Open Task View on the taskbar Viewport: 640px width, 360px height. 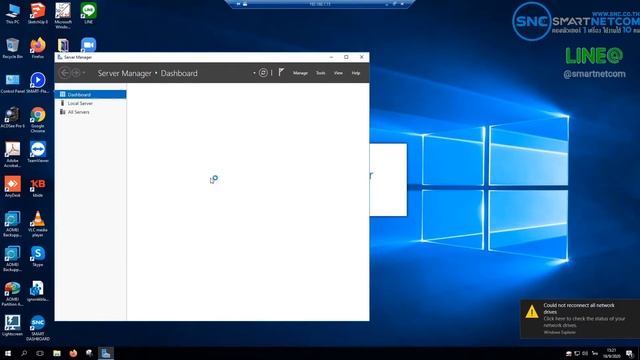tap(40, 353)
